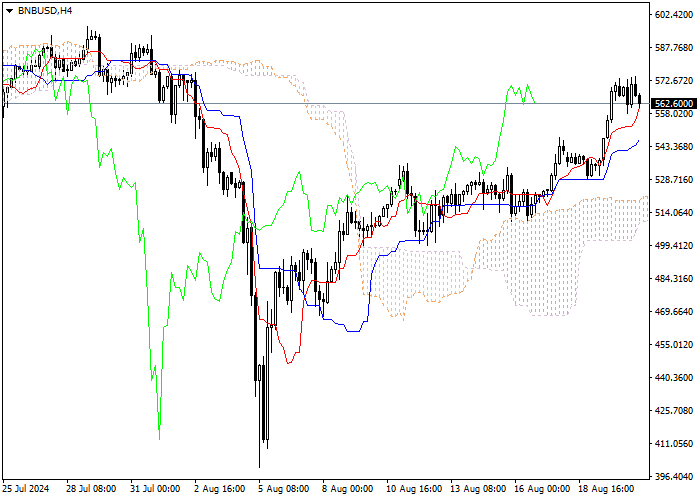This screenshot has height=500, width=700.
Task: Select the 10 Aug 16:00 time label
Action: (x=414, y=489)
